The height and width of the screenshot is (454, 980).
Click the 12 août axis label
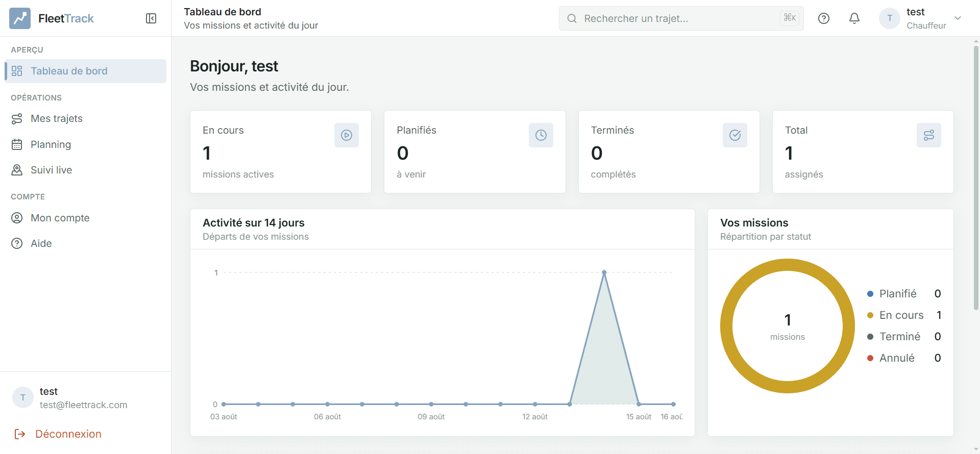point(535,417)
